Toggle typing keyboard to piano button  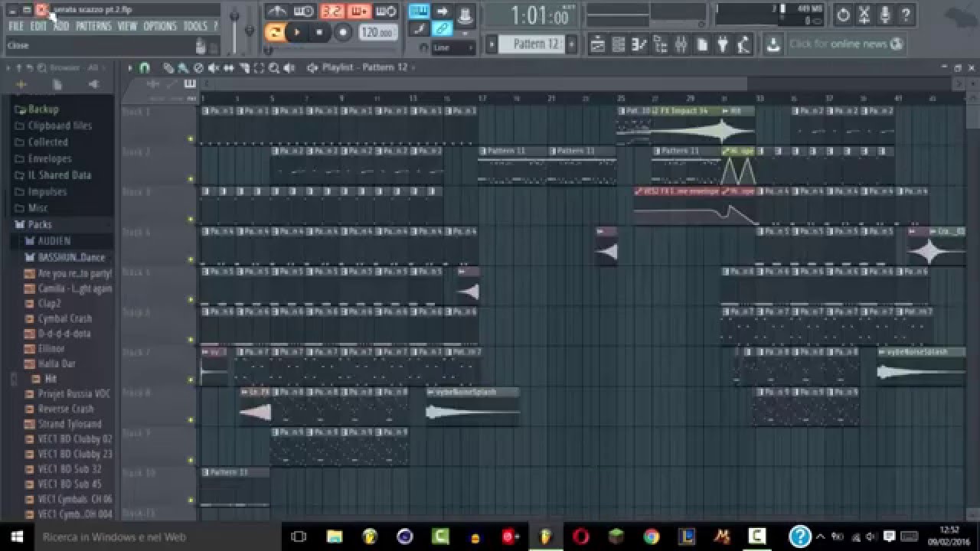[419, 11]
